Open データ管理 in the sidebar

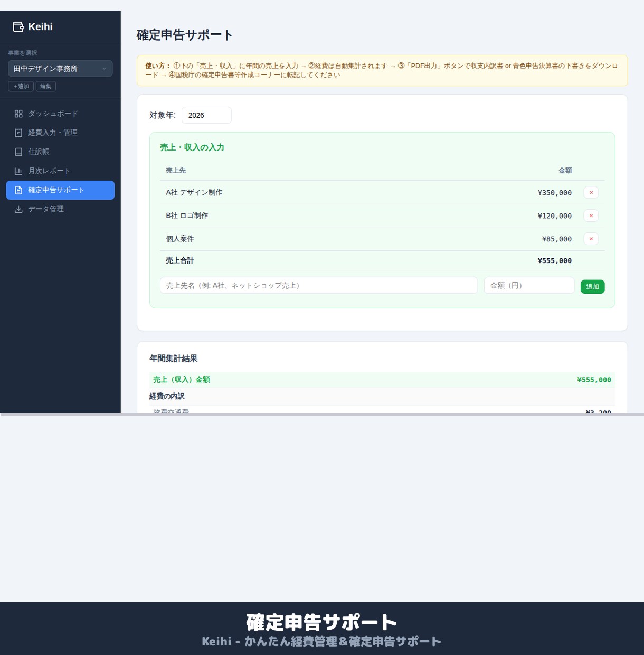click(60, 209)
